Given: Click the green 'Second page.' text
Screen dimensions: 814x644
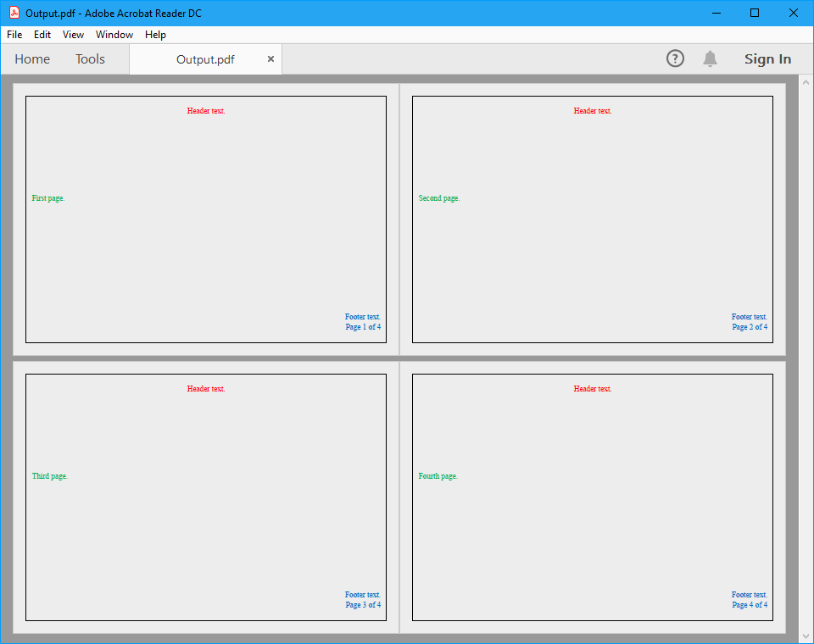Looking at the screenshot, I should [439, 198].
